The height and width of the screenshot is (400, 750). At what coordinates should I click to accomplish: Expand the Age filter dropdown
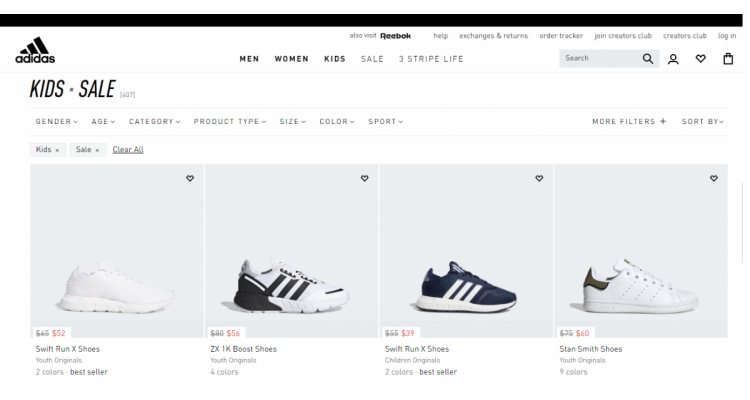point(103,122)
